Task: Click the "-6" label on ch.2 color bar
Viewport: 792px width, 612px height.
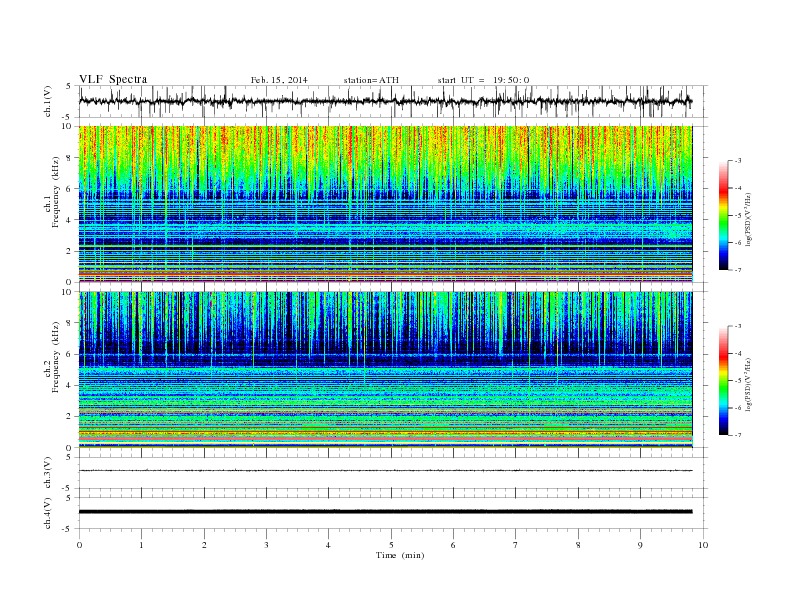Action: (x=738, y=408)
